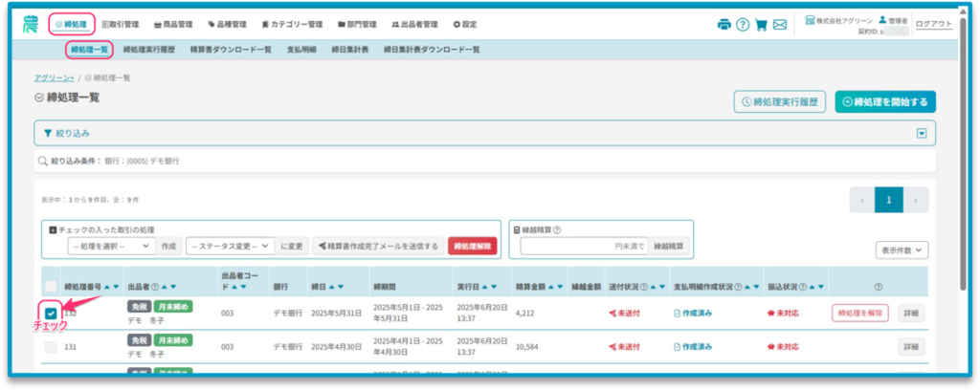Screen dimensions: 980x390
Task: Sort 支払明細作成状況 column ascending arrow
Action: pos(748,287)
